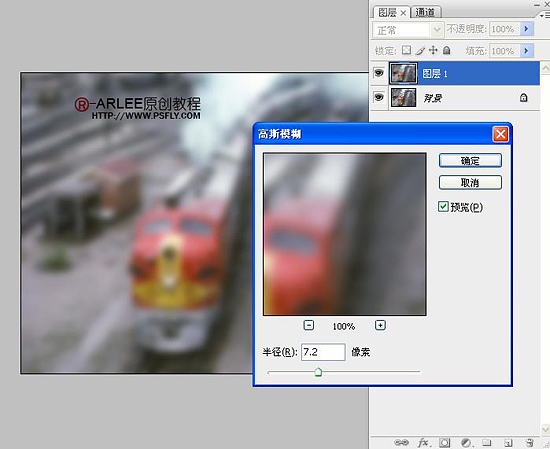Click the layers panel scroll up arrow
The image size is (550, 449).
(545, 68)
